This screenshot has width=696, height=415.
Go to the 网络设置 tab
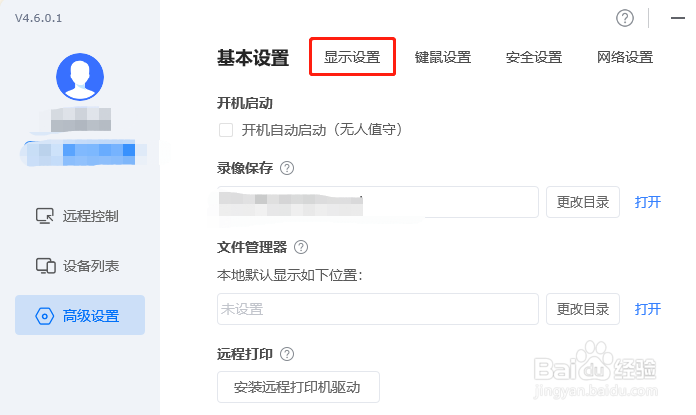pos(625,57)
